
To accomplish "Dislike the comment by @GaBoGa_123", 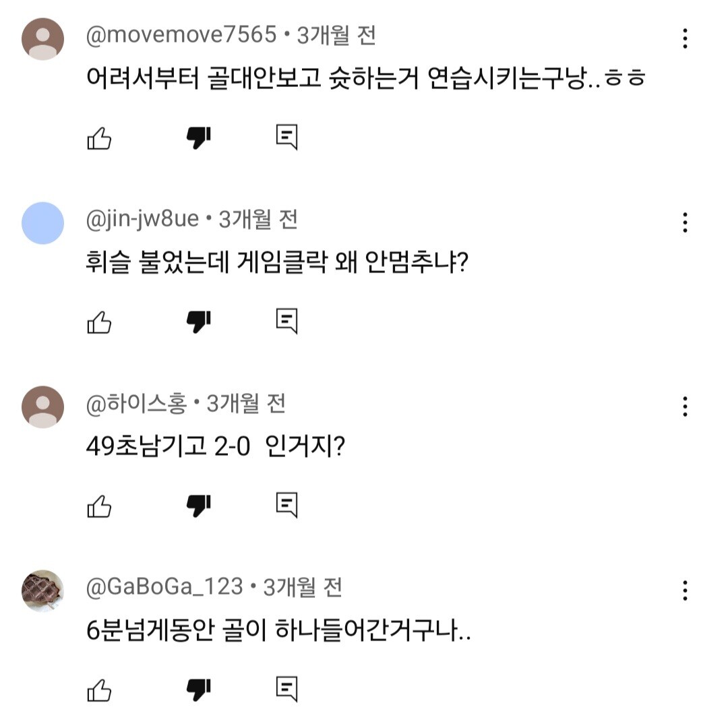I will coord(199,690).
